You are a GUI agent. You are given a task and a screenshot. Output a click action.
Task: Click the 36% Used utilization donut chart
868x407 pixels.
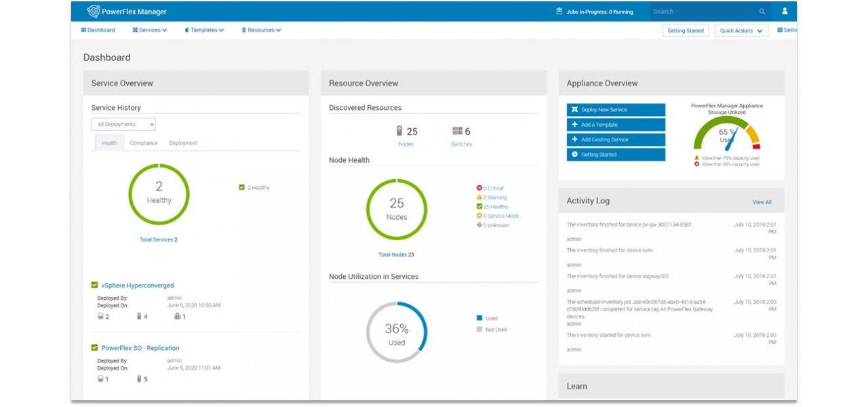click(x=397, y=332)
